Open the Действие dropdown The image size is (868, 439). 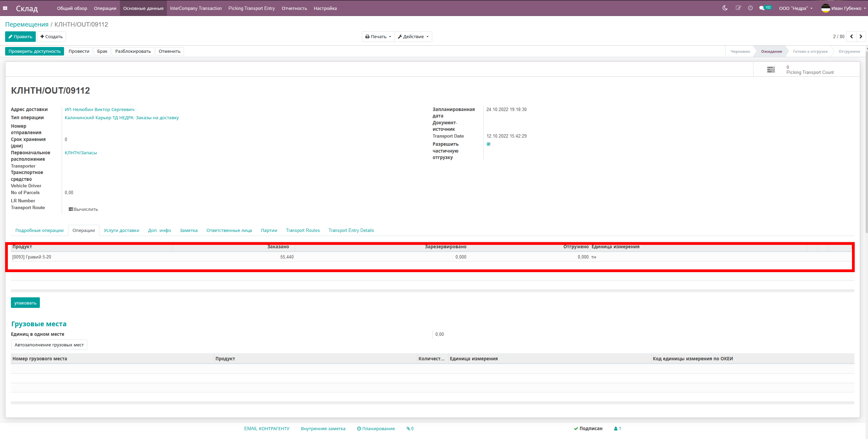(413, 36)
